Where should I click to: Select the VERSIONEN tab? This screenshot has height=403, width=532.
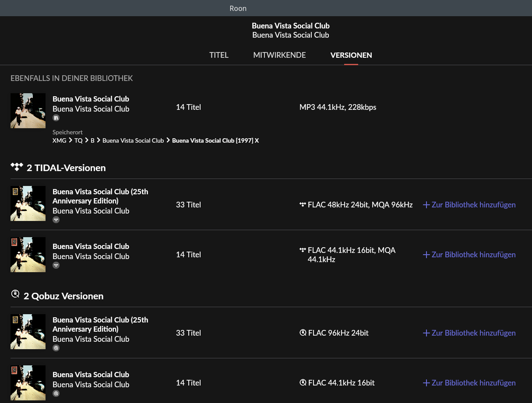(351, 55)
